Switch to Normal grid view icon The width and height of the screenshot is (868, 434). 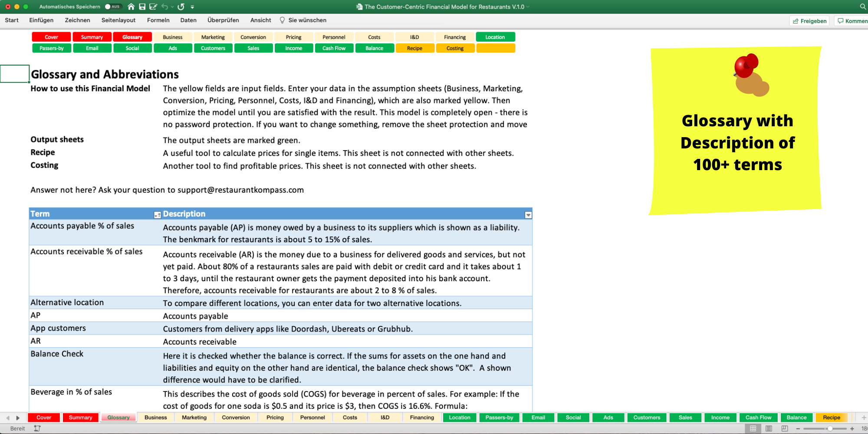pos(753,428)
